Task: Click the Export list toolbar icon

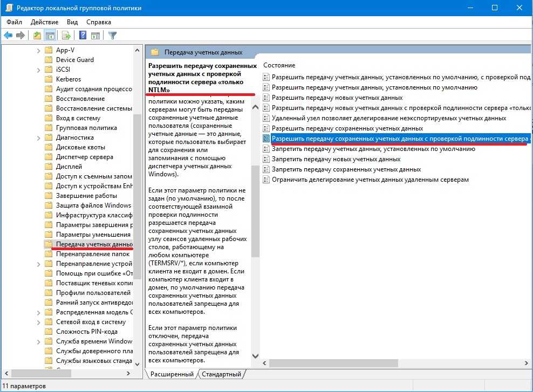Action: coord(66,36)
